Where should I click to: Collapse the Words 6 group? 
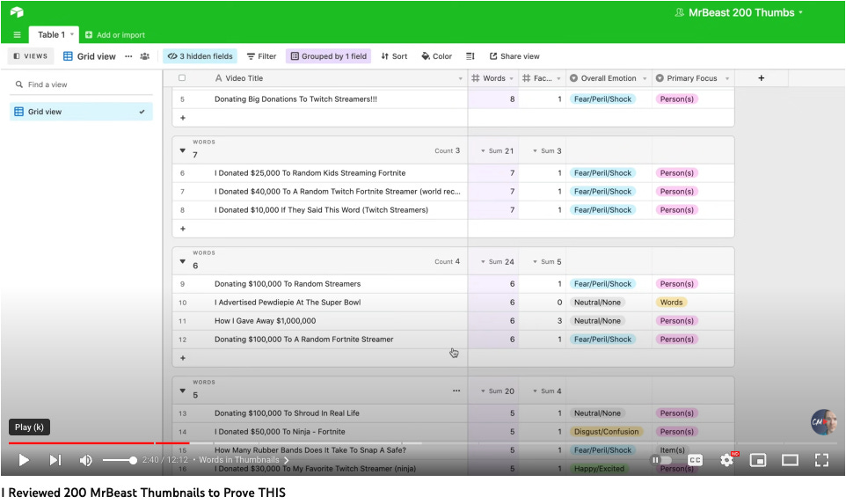coord(182,262)
